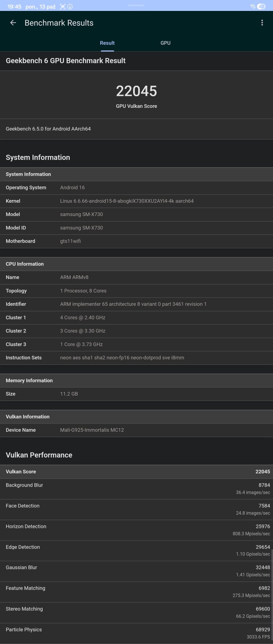Screen dimensions: 273x644
Task: Tap the back arrow icon
Action: pyautogui.click(x=13, y=23)
